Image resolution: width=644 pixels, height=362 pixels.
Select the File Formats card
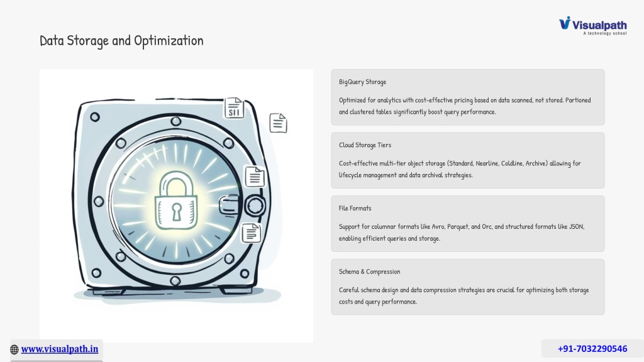(468, 223)
